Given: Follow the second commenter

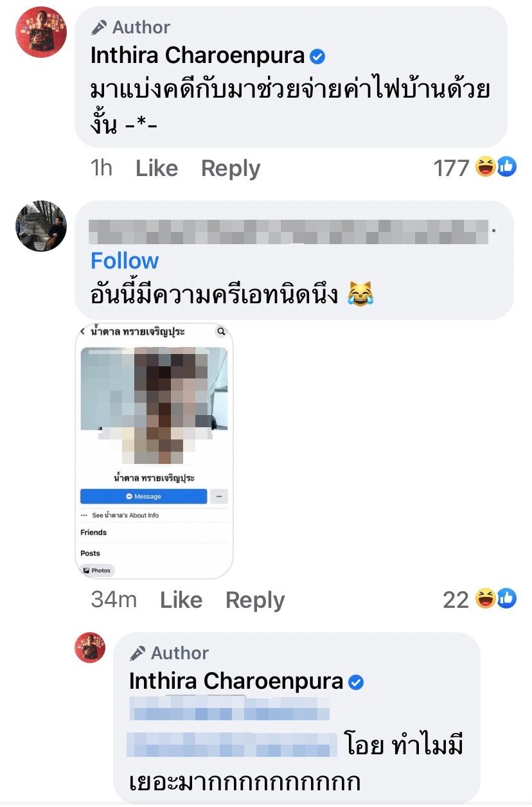Looking at the screenshot, I should (125, 261).
